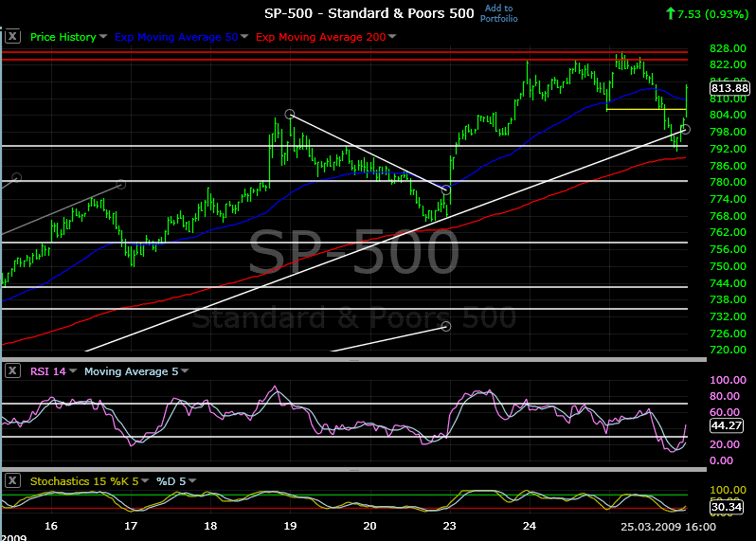
Task: Click the date label 16 on the time axis
Action: pos(50,526)
